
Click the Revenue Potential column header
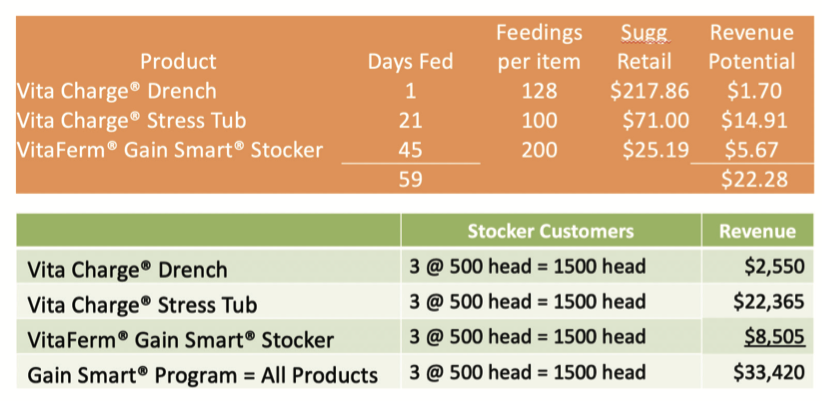pyautogui.click(x=752, y=48)
